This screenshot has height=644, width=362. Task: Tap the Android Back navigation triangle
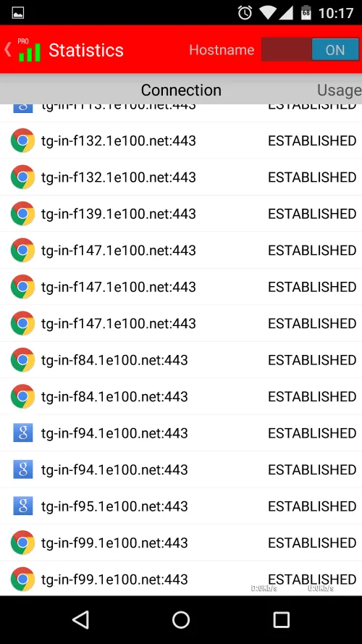80,619
